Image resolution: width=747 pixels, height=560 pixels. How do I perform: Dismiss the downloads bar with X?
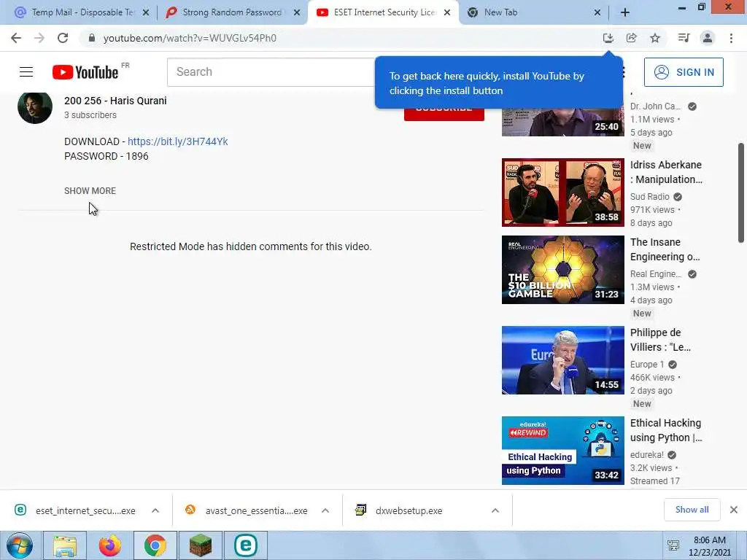pyautogui.click(x=734, y=510)
